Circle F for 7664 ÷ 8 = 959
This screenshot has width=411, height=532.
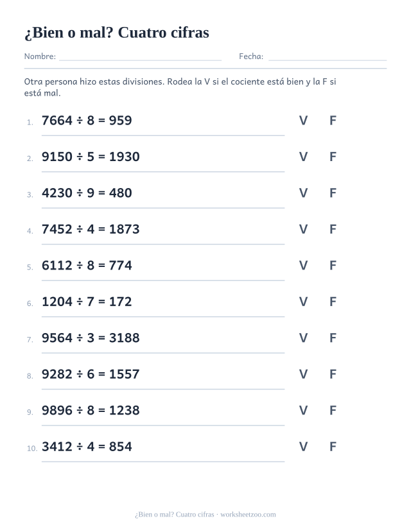(333, 121)
